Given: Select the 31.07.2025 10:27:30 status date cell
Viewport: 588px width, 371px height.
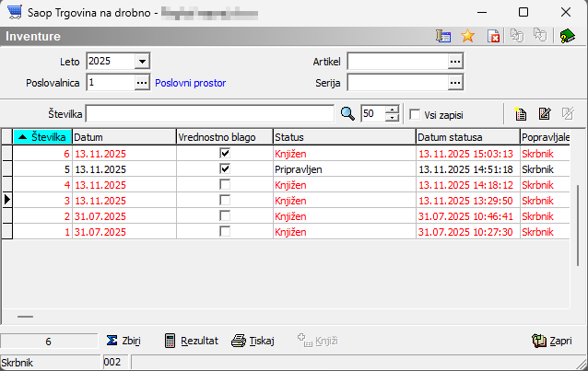Looking at the screenshot, I should (468, 232).
